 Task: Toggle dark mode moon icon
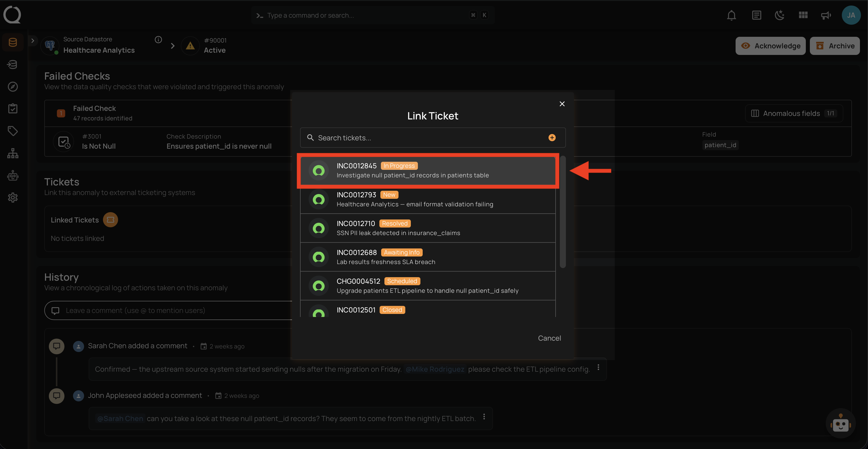tap(779, 15)
